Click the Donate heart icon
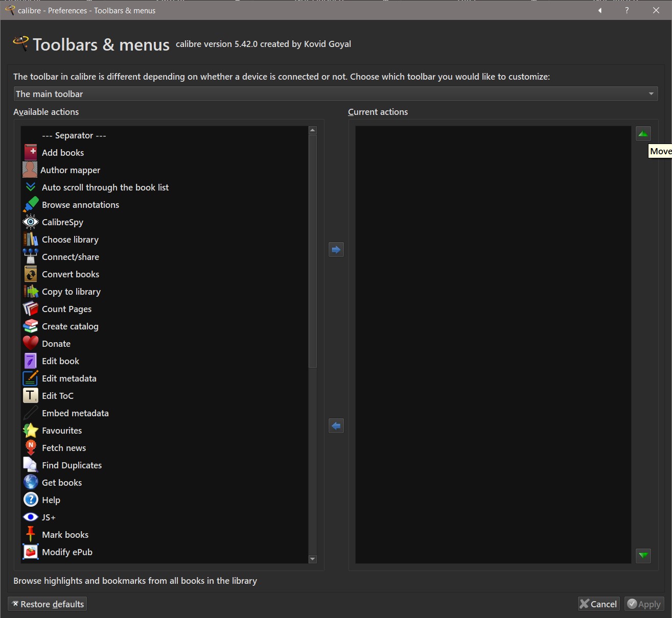This screenshot has width=672, height=618. [31, 343]
